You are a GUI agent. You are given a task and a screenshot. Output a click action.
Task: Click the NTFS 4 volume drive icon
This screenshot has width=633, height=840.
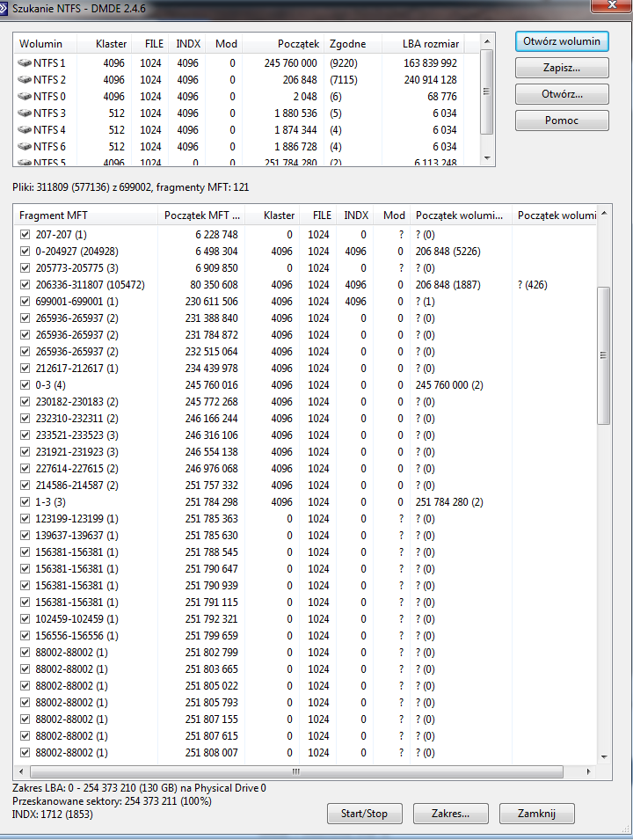coord(25,129)
